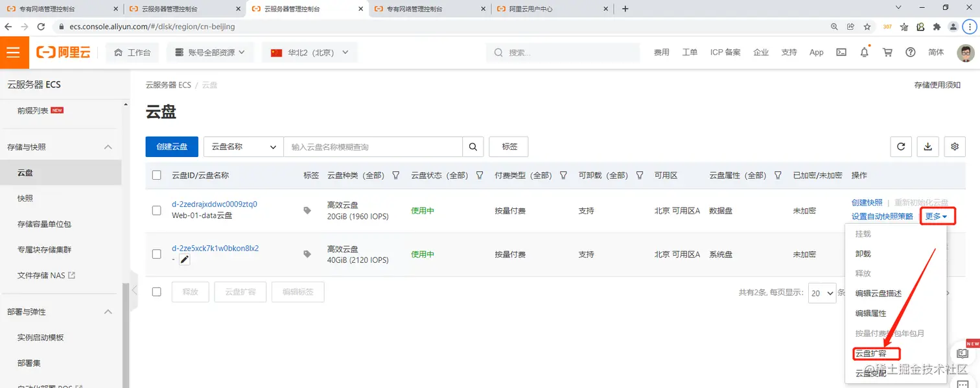980x388 pixels.
Task: Select the d-2ze5xck7k1w0bkon8lx2 row checkbox
Action: (x=156, y=254)
